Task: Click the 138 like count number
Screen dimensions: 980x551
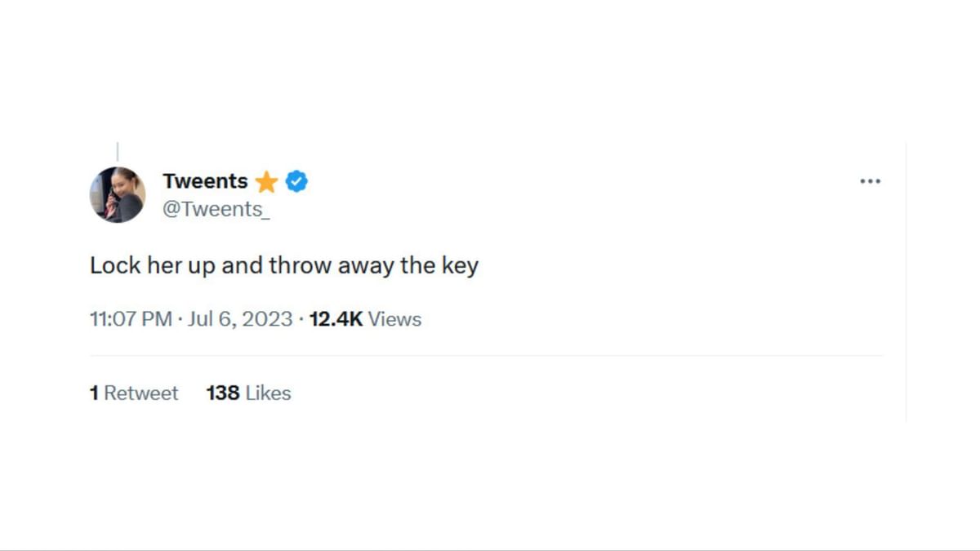Action: click(x=223, y=393)
